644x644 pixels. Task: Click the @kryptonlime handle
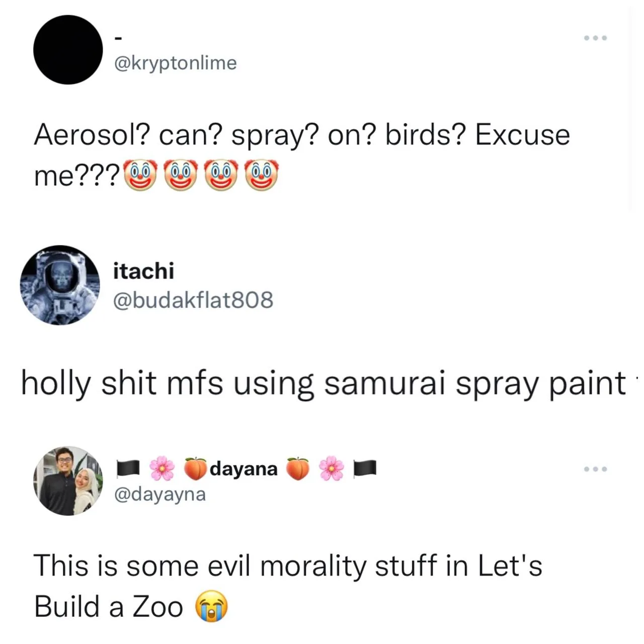(x=176, y=63)
